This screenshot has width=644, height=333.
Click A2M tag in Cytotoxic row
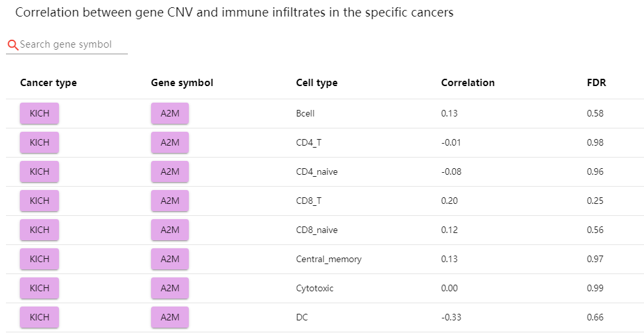point(170,288)
